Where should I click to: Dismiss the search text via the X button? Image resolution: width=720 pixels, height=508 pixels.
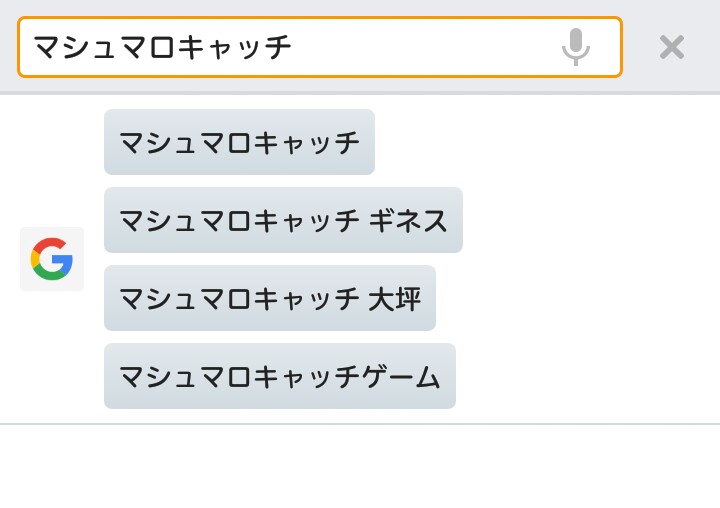671,47
